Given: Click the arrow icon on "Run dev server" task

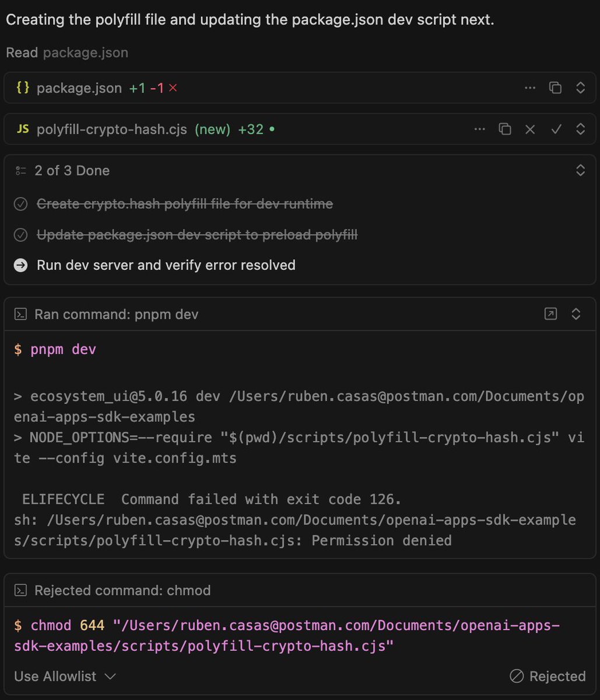Looking at the screenshot, I should pyautogui.click(x=20, y=265).
